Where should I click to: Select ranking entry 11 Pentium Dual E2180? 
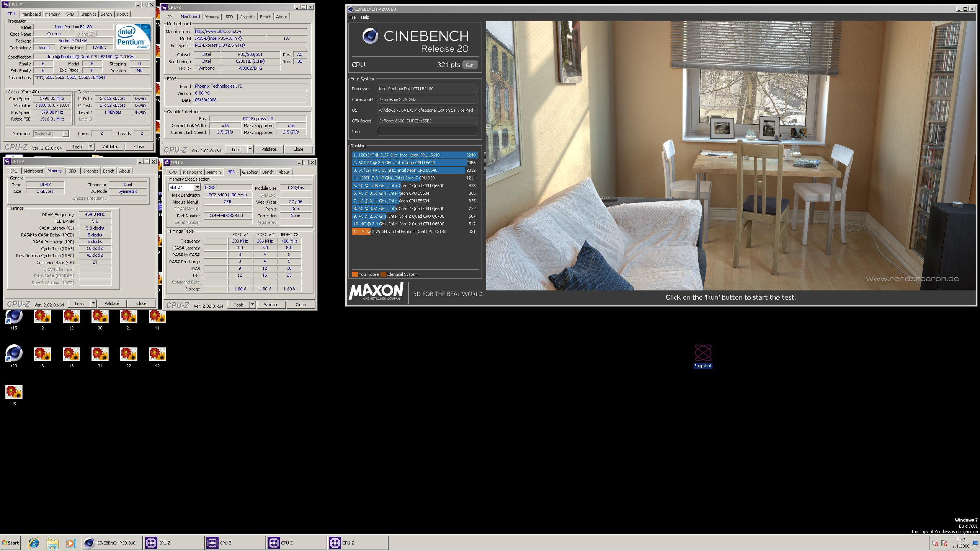[415, 231]
